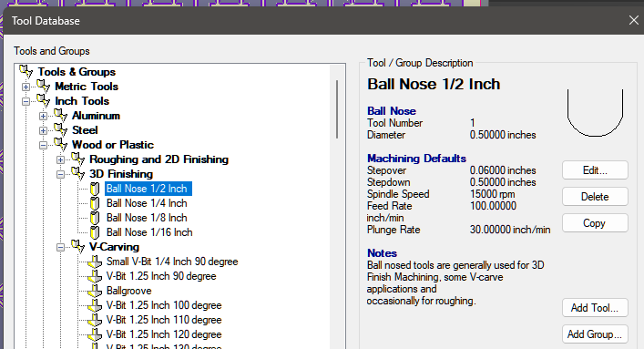
Task: Copy the selected tool
Action: click(595, 223)
